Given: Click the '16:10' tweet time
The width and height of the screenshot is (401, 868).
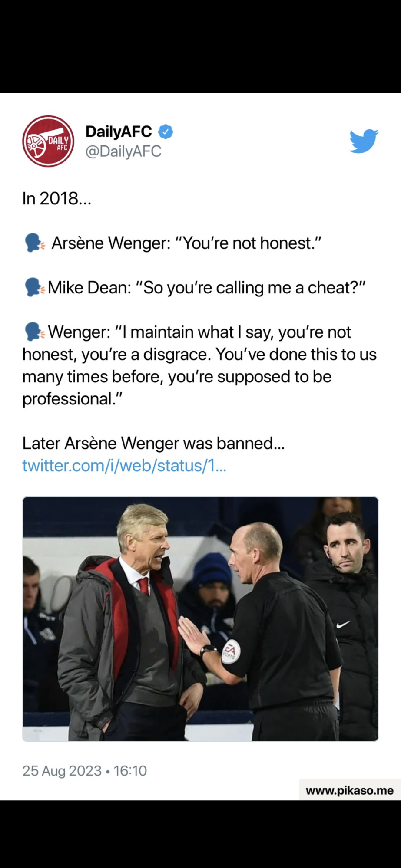Looking at the screenshot, I should (x=130, y=771).
